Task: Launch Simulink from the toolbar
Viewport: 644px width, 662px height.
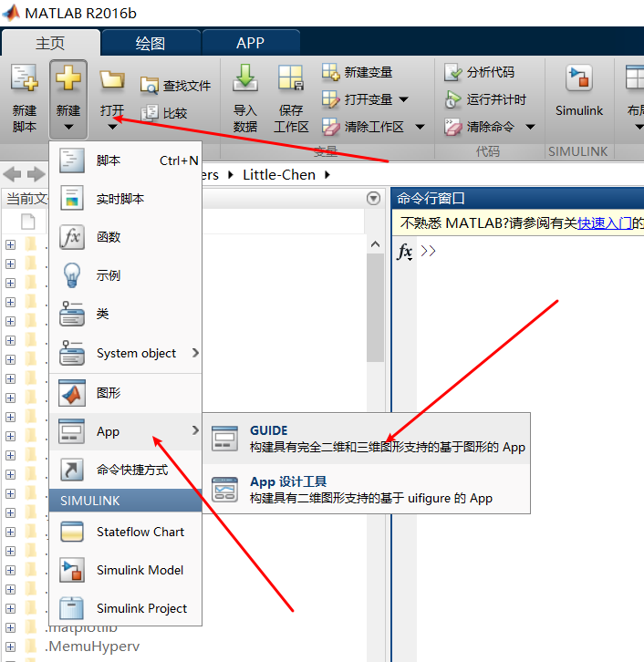Action: (579, 91)
